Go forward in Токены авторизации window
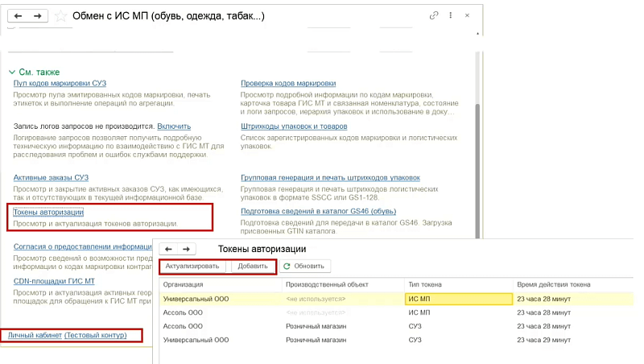The image size is (644, 364). (x=186, y=249)
